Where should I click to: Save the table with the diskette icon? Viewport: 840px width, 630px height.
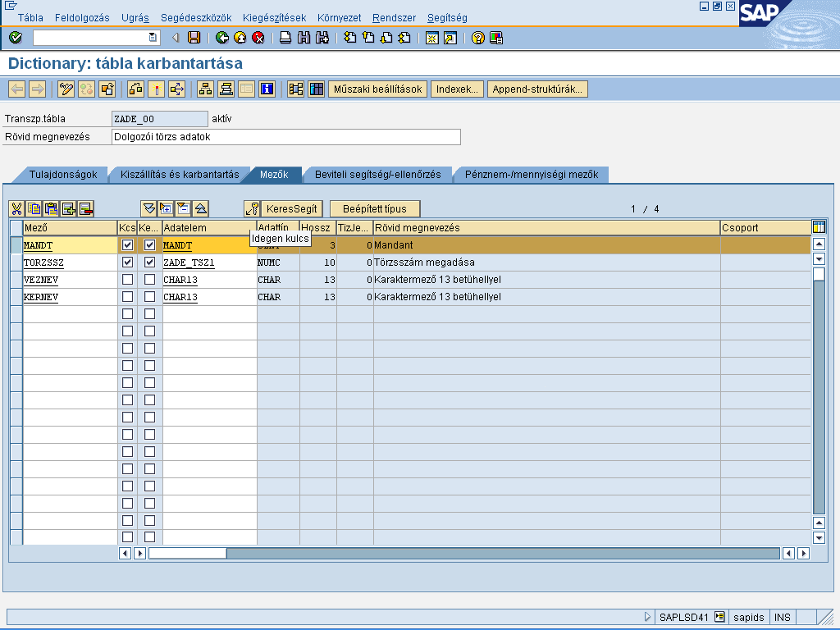tap(194, 38)
